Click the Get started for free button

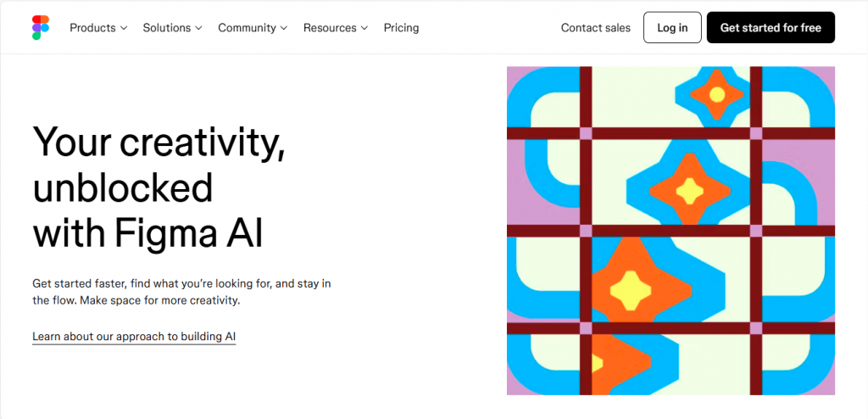[x=771, y=28]
